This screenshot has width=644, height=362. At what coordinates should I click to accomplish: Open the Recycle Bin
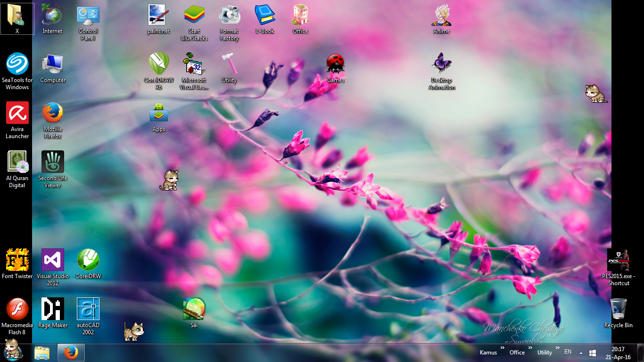tap(619, 309)
